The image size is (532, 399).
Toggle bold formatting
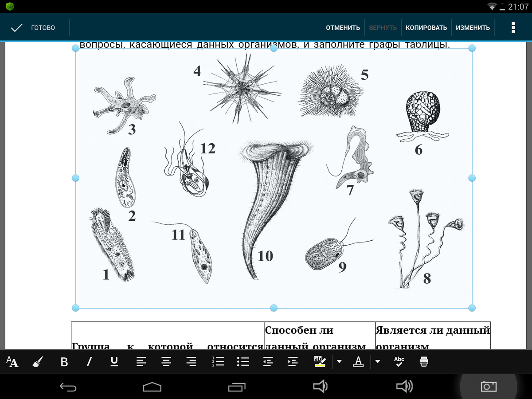pyautogui.click(x=64, y=362)
